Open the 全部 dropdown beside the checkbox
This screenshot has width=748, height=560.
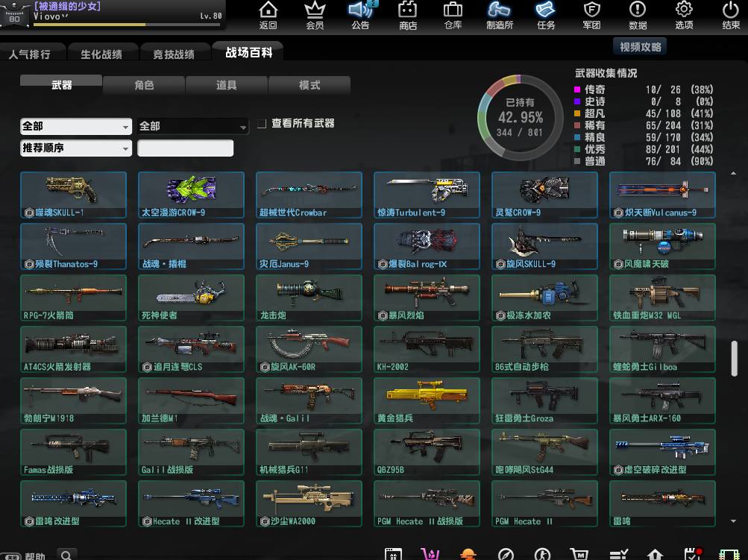193,127
